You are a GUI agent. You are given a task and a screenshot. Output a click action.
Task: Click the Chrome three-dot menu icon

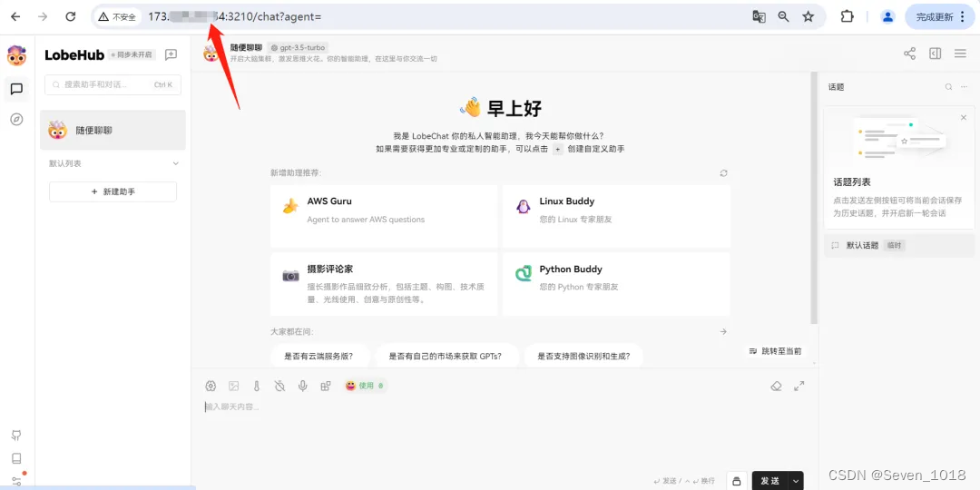pos(963,17)
